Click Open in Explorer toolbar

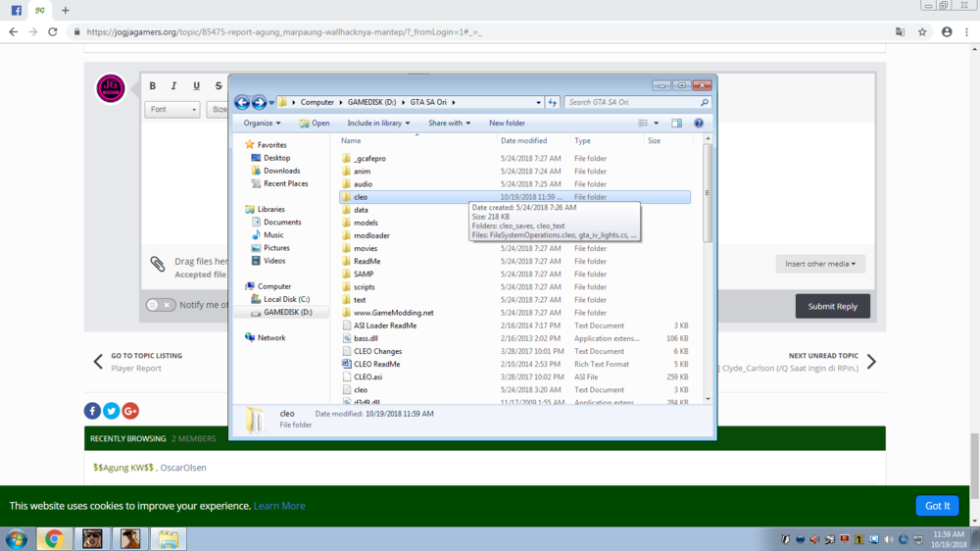(315, 124)
